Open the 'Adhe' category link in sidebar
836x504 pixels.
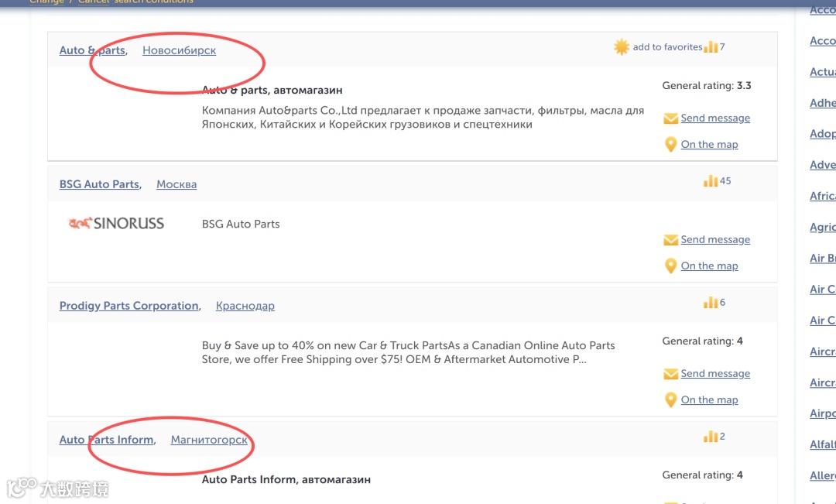(x=823, y=103)
